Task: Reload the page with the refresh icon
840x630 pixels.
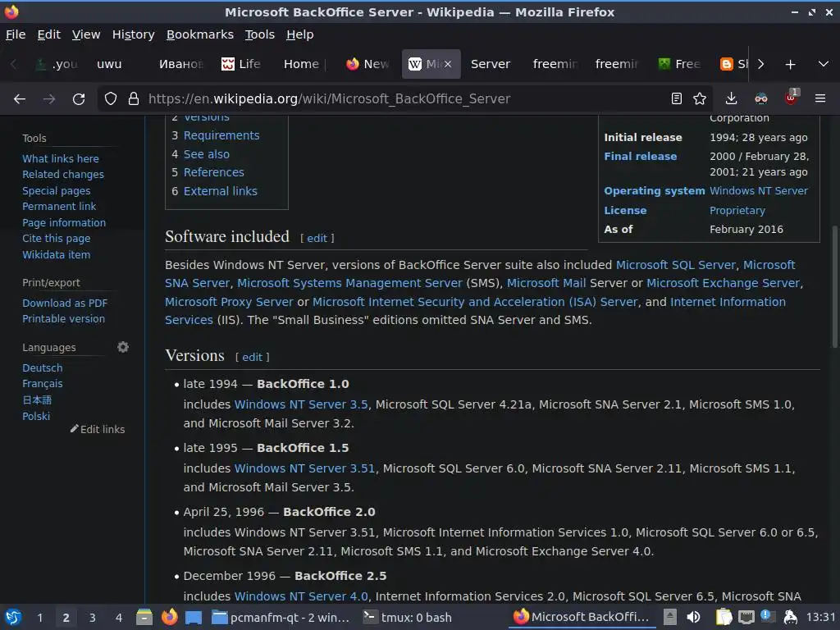Action: click(79, 98)
